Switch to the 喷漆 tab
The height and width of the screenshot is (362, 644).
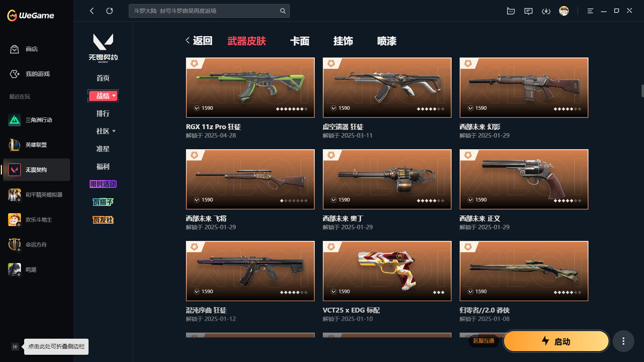(x=387, y=41)
